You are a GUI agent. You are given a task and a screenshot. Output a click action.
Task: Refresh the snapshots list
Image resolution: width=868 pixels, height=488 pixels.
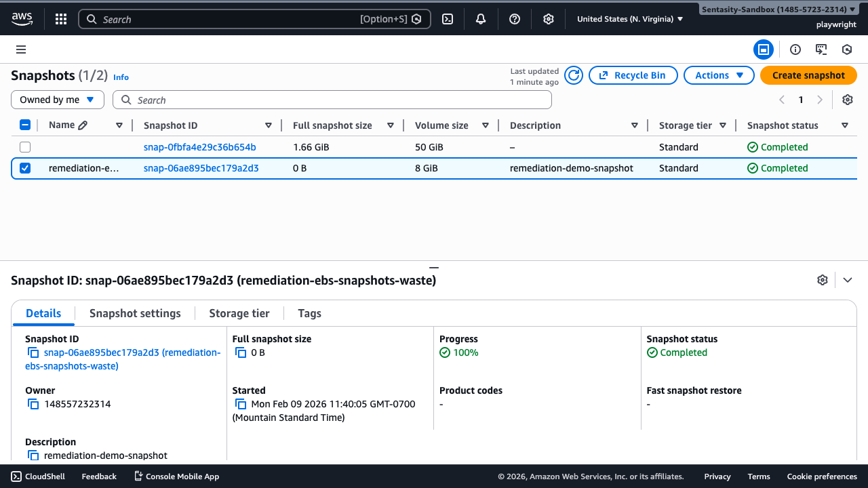pyautogui.click(x=574, y=75)
